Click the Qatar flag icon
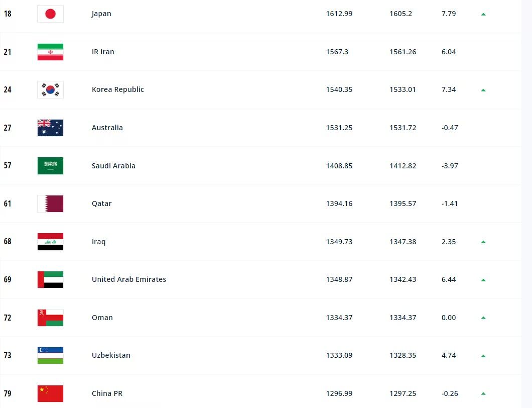 (x=50, y=203)
